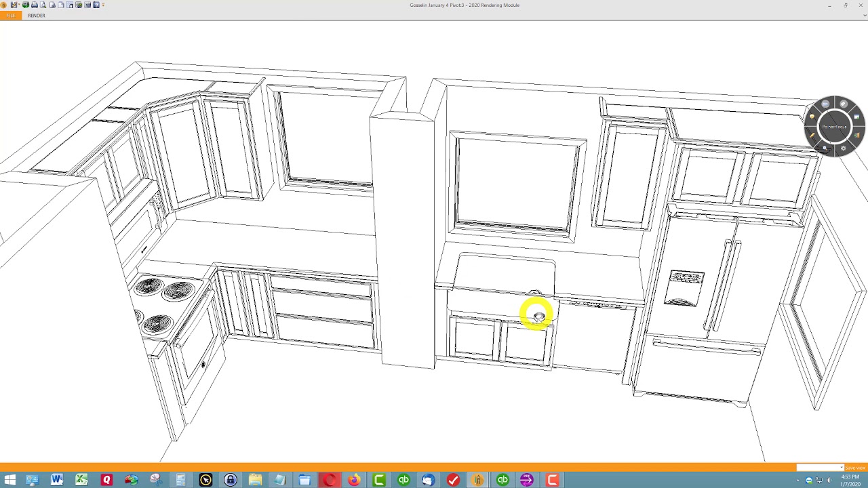The height and width of the screenshot is (488, 868).
Task: Click the red checkmark app in taskbar
Action: point(453,480)
